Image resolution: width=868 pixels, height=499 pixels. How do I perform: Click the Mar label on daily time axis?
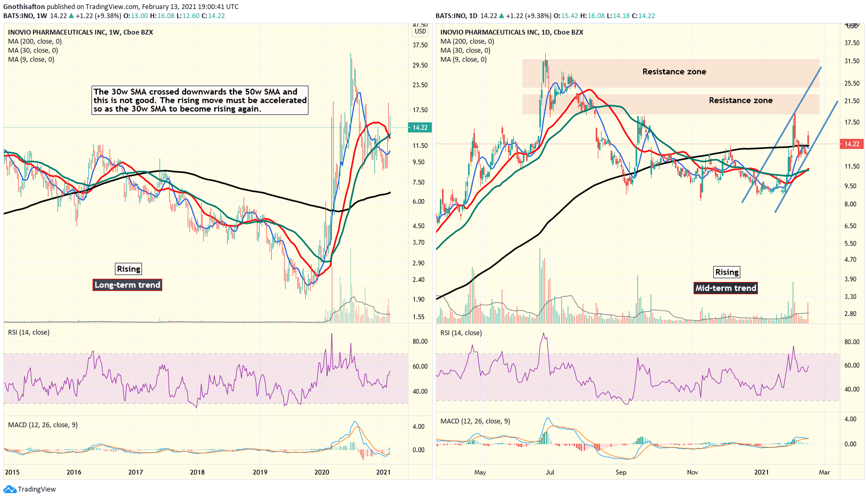[824, 472]
